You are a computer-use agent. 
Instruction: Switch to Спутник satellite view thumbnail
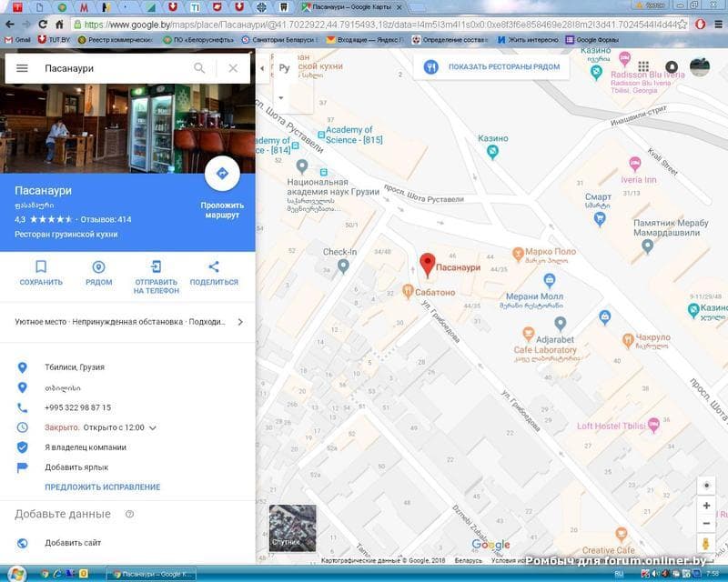pyautogui.click(x=292, y=527)
